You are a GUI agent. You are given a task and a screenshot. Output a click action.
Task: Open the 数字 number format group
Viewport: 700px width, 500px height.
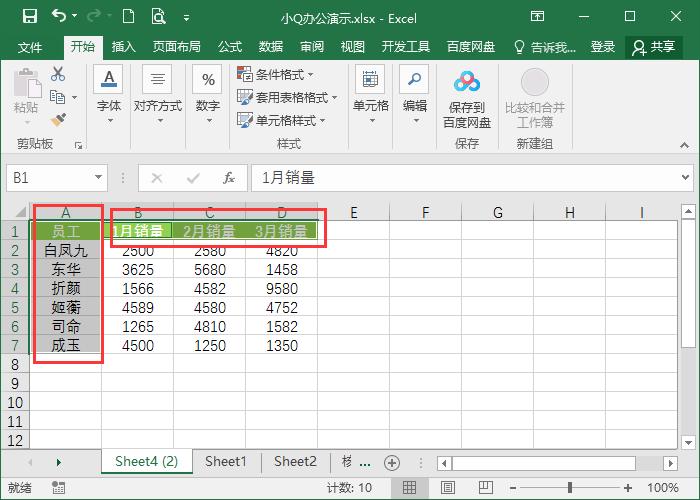[208, 95]
